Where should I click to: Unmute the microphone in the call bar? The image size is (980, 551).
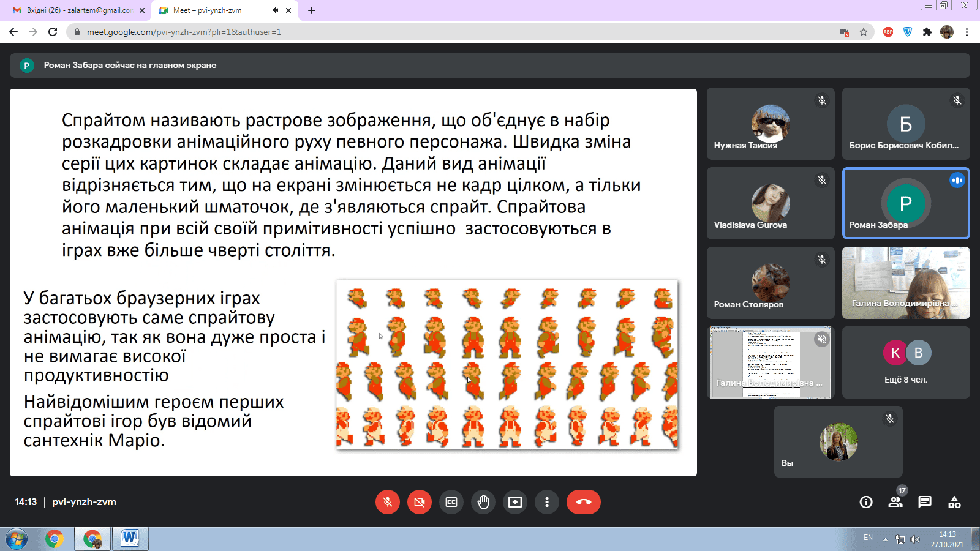(x=388, y=502)
